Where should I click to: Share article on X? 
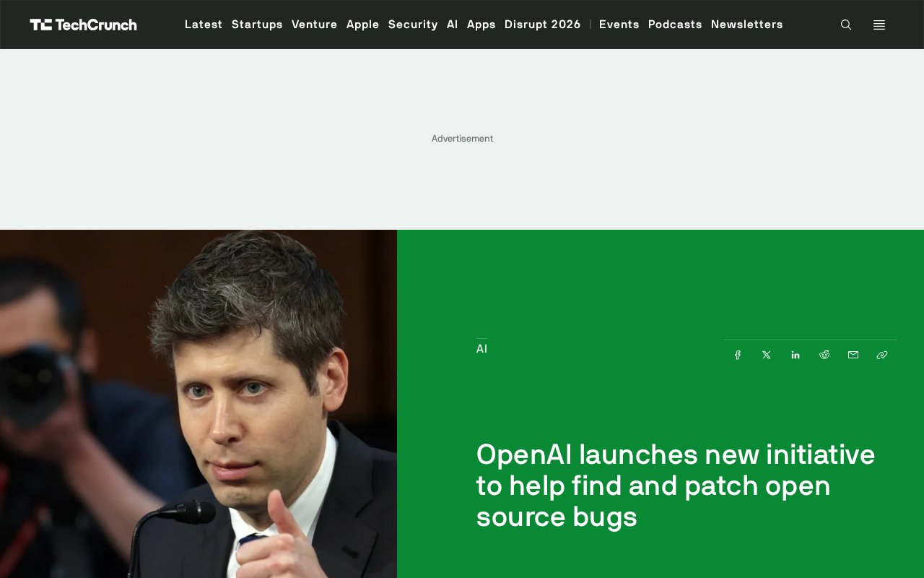pyautogui.click(x=767, y=355)
